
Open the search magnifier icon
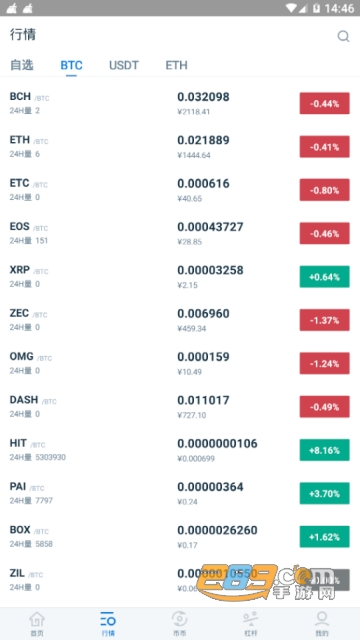coord(343,36)
